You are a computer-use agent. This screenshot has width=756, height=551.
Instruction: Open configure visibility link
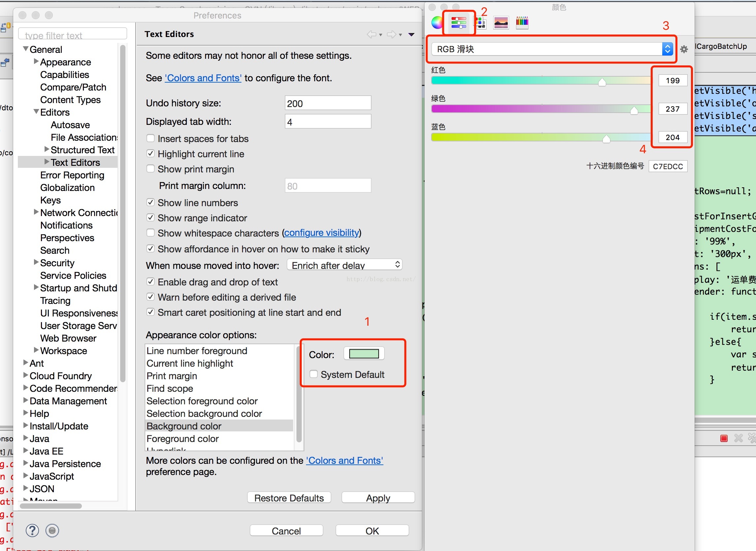tap(322, 233)
